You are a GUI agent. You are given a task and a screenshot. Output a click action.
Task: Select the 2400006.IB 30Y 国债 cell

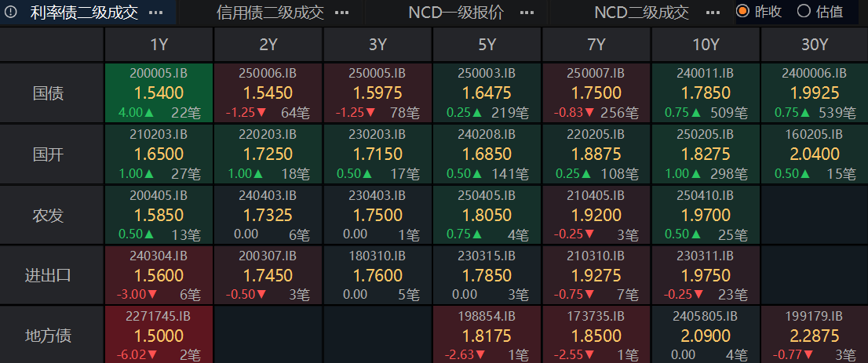click(x=815, y=93)
